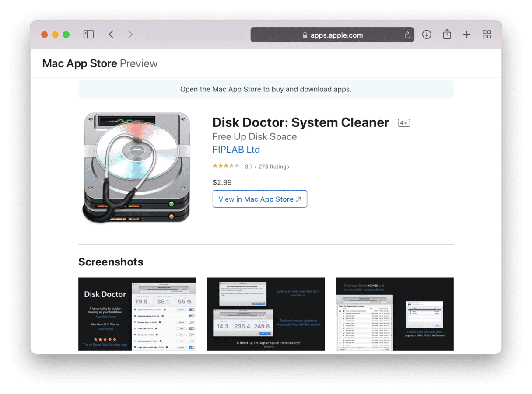The height and width of the screenshot is (394, 532).
Task: Open the third screenshot of large files
Action: (395, 314)
